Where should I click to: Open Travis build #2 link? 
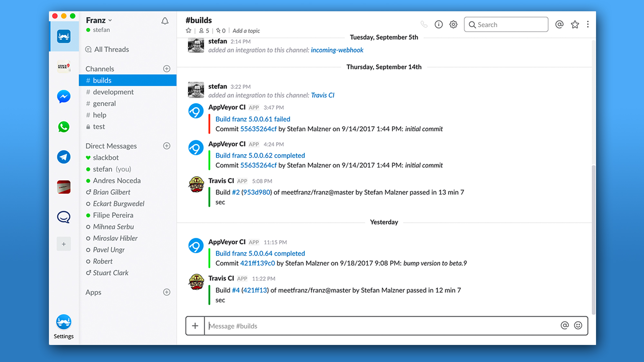click(236, 192)
